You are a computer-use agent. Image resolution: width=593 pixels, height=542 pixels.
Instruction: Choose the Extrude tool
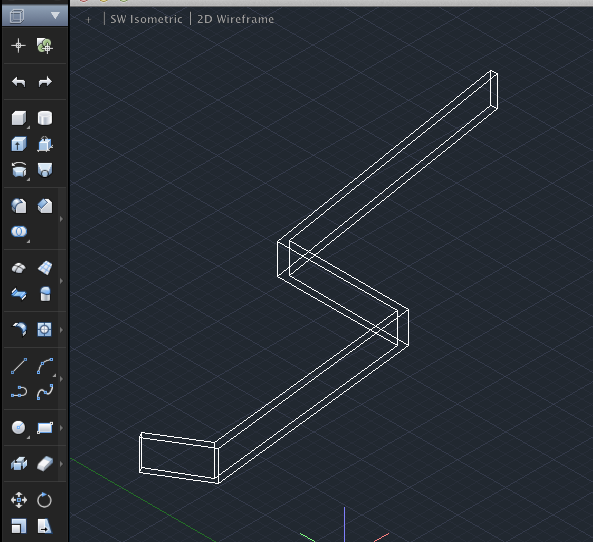(19, 144)
